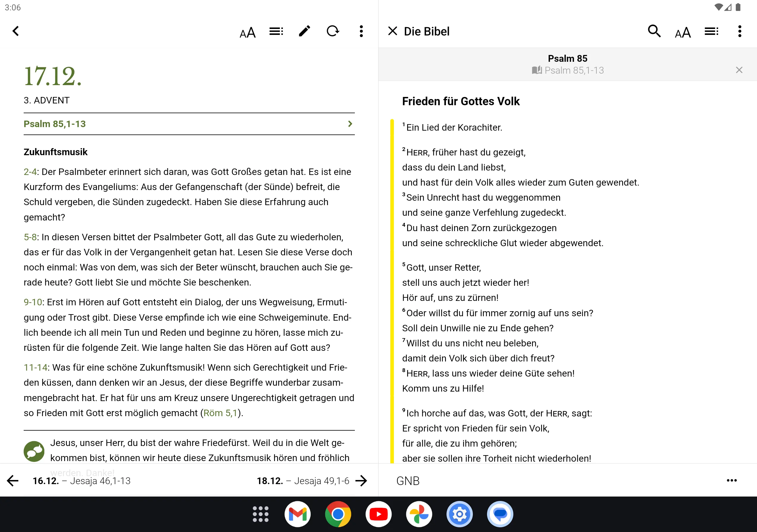Open the app drawer in the taskbar

pyautogui.click(x=261, y=514)
